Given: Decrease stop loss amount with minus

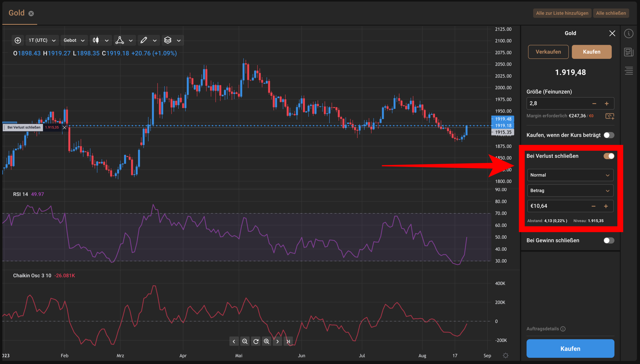Looking at the screenshot, I should pyautogui.click(x=593, y=206).
